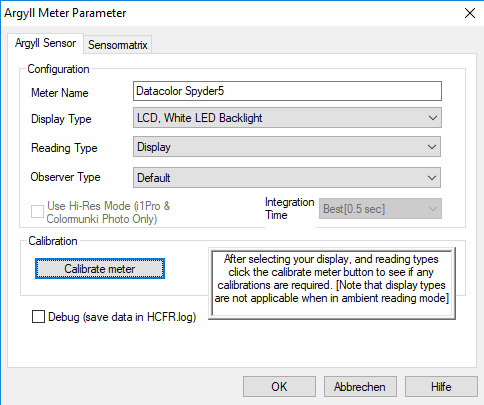
Task: Confirm settings with the OK button
Action: click(x=279, y=387)
